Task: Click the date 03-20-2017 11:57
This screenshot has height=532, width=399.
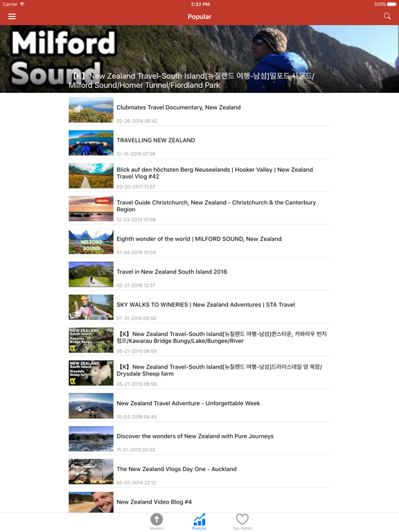Action: coord(136,186)
